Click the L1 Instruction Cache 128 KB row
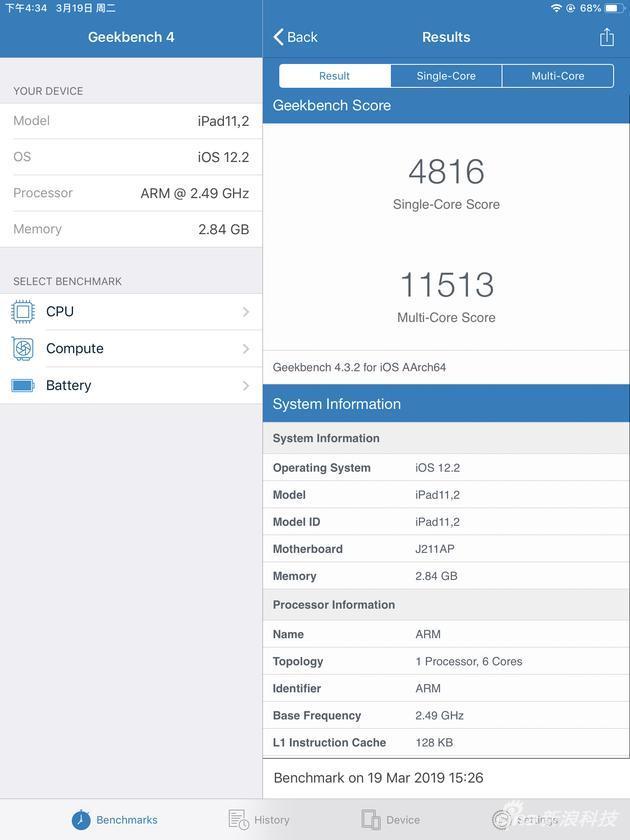The height and width of the screenshot is (840, 630). (446, 743)
